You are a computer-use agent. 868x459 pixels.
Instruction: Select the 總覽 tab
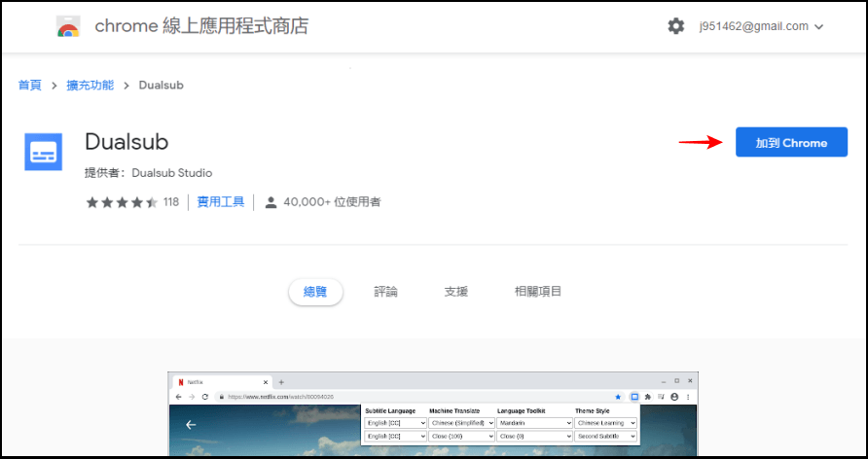coord(315,292)
